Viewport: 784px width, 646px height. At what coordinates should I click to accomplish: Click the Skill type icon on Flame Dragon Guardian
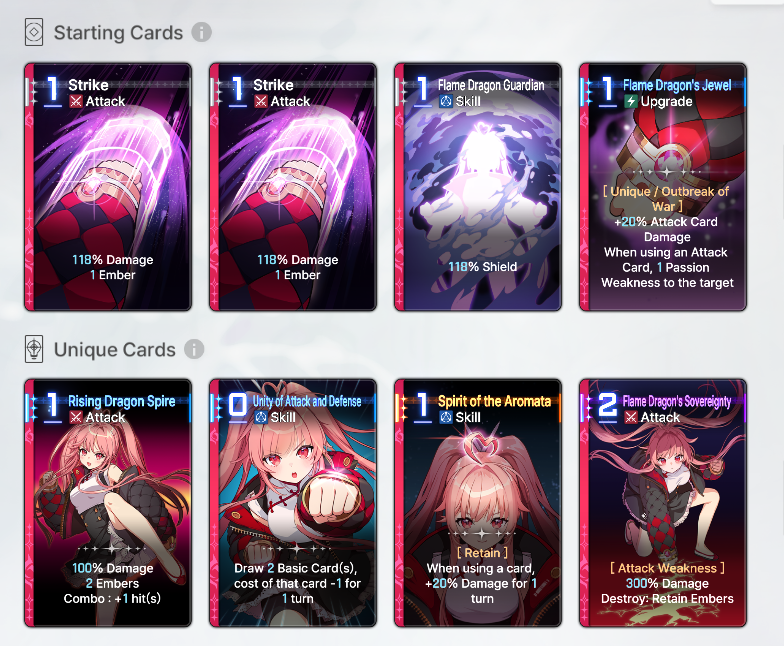pos(446,102)
